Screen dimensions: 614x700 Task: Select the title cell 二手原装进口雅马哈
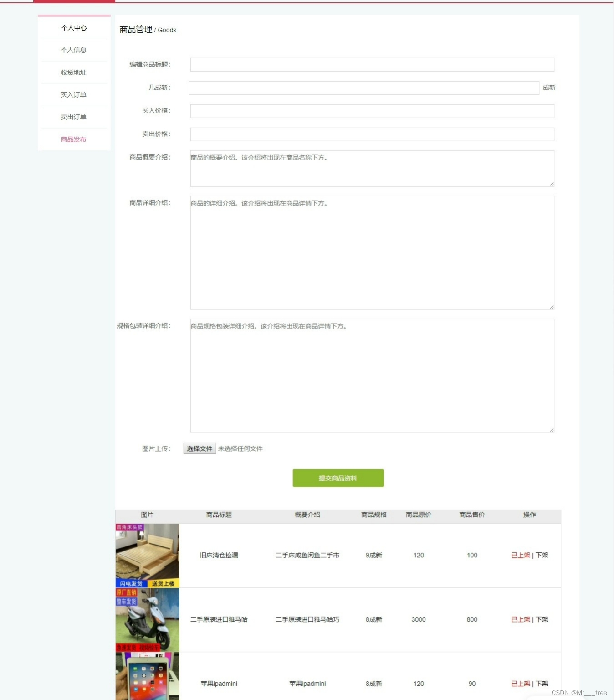coord(219,619)
